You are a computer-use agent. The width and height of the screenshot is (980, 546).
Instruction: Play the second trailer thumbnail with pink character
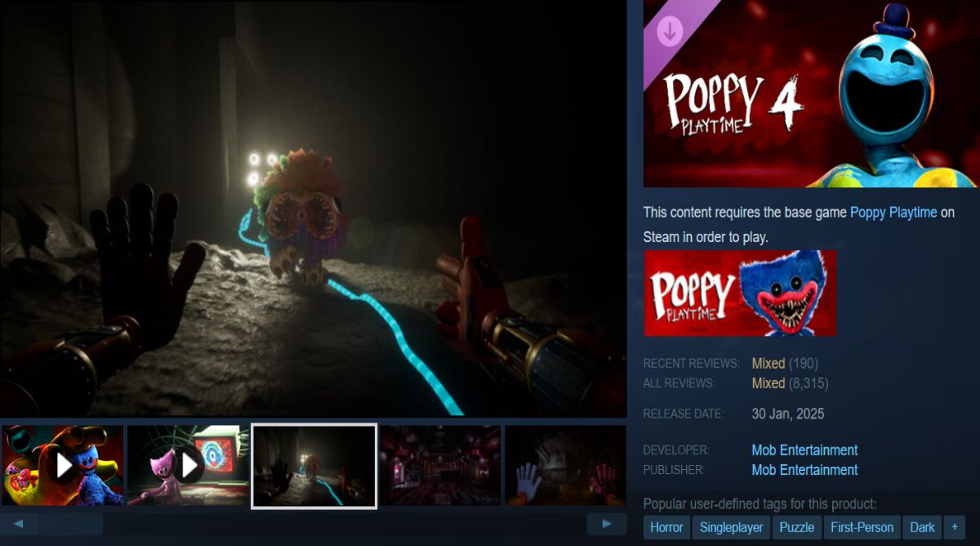(189, 465)
